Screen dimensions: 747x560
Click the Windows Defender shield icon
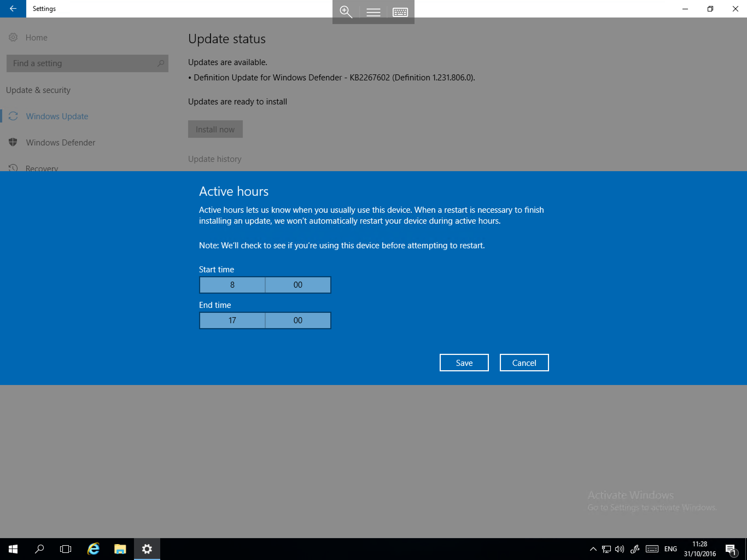pos(13,142)
